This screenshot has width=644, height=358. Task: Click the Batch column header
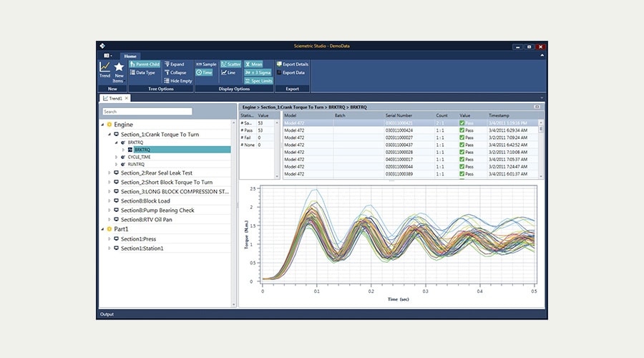[x=340, y=115]
